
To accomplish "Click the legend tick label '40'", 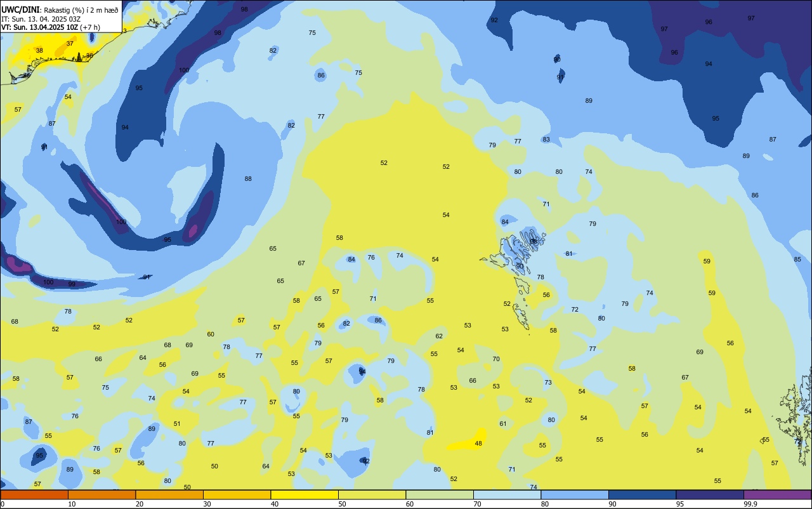I will pyautogui.click(x=275, y=504).
